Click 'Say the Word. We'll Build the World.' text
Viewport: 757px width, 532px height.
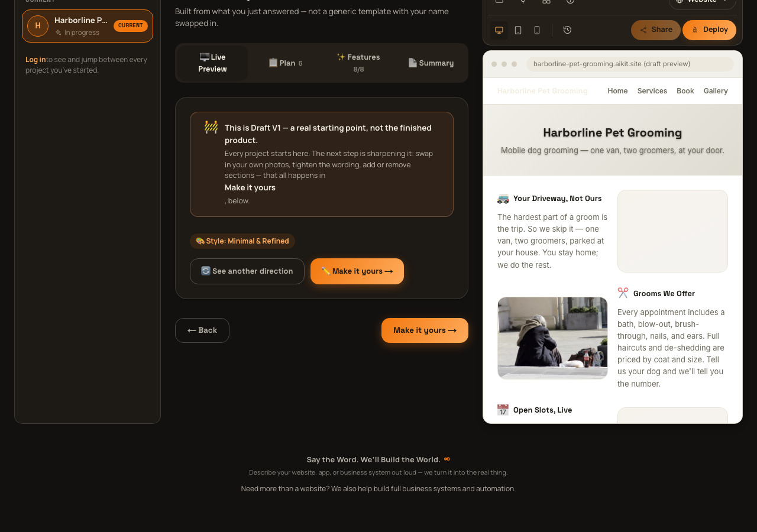coord(373,459)
